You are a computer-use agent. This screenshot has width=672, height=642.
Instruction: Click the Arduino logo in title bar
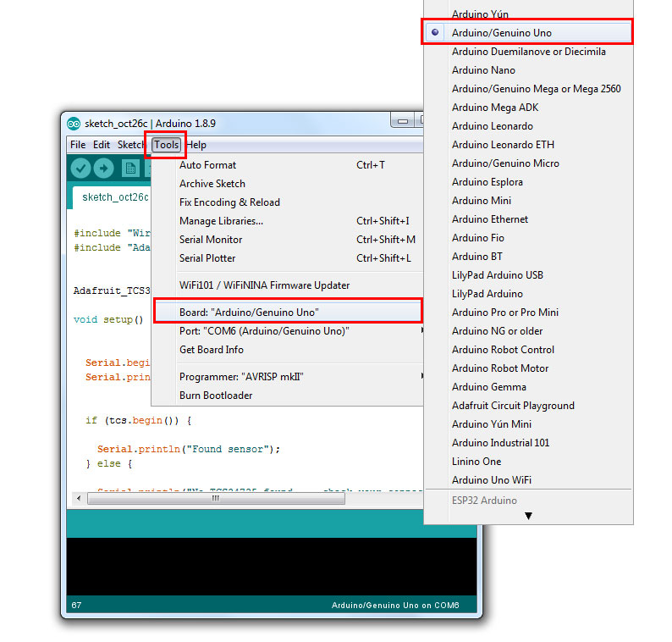74,124
